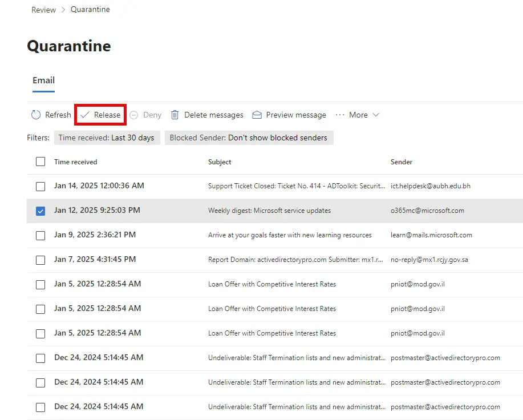This screenshot has width=523, height=420.
Task: Click the 'Jan 9, 2025 2:36:21 PM' timestamp
Action: tap(95, 235)
